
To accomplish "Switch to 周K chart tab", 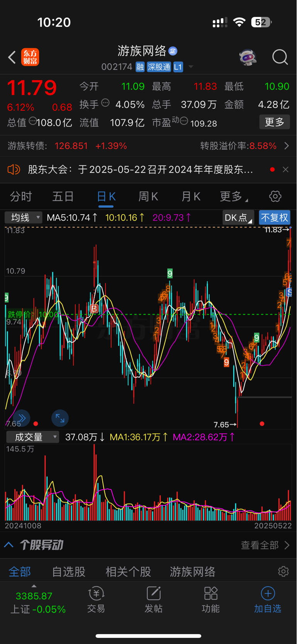I will 148,196.
